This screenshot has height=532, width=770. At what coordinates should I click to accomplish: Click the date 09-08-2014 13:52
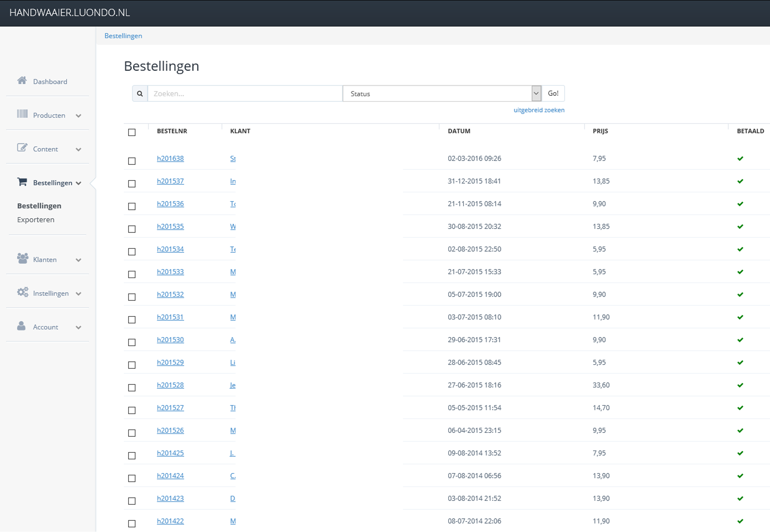tap(474, 453)
